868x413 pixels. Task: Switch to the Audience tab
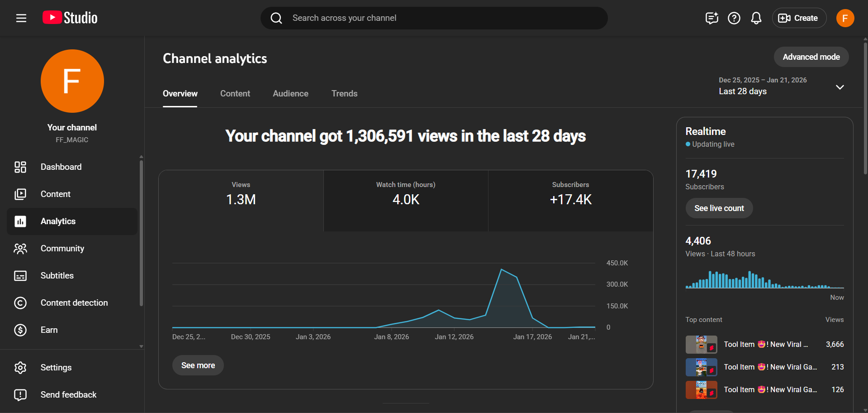[x=290, y=94]
